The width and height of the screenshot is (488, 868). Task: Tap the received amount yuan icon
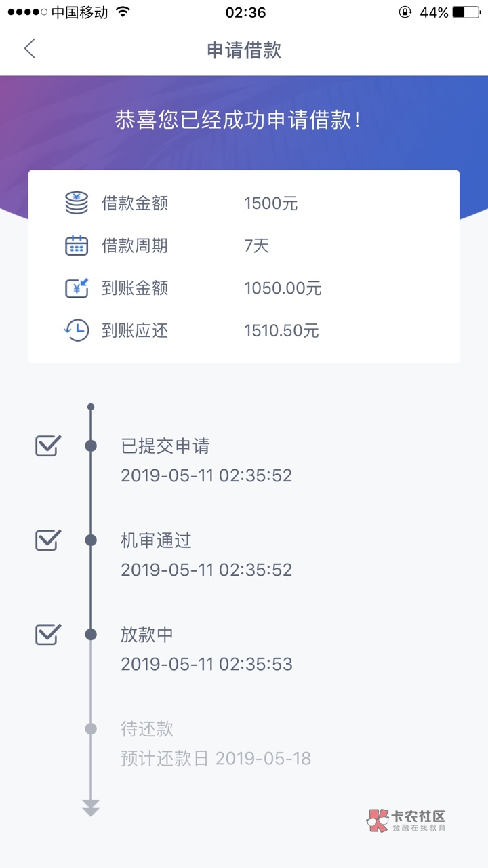77,288
